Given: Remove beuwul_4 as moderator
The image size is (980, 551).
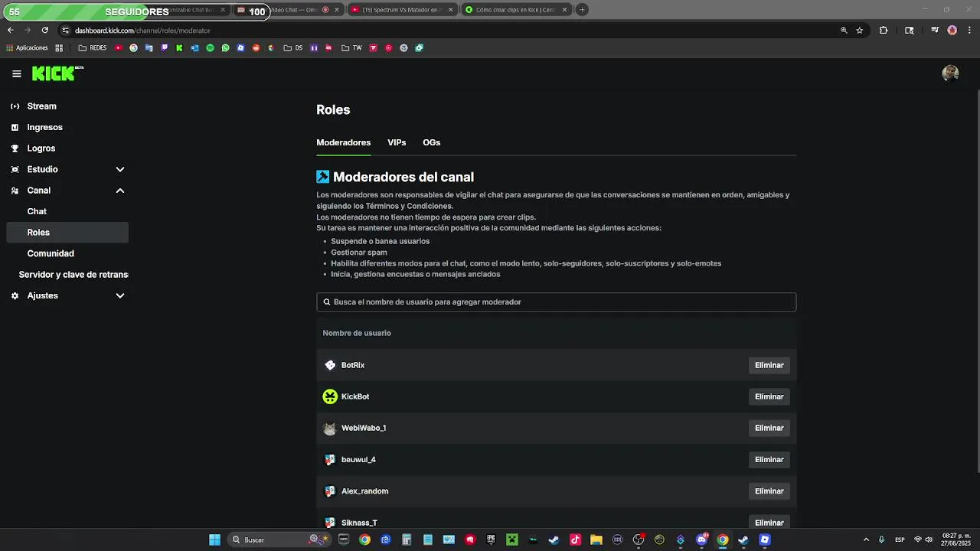Looking at the screenshot, I should point(769,460).
